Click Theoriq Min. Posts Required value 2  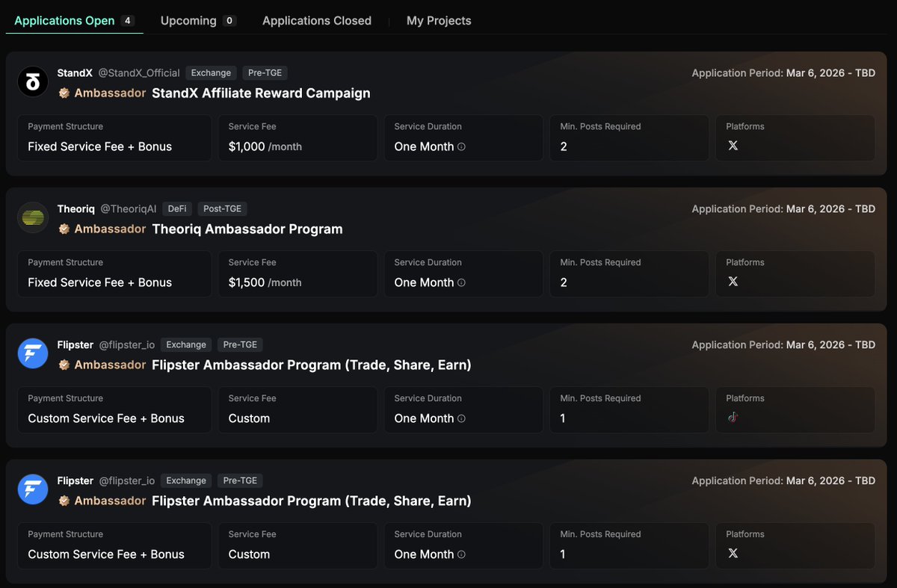tap(564, 282)
